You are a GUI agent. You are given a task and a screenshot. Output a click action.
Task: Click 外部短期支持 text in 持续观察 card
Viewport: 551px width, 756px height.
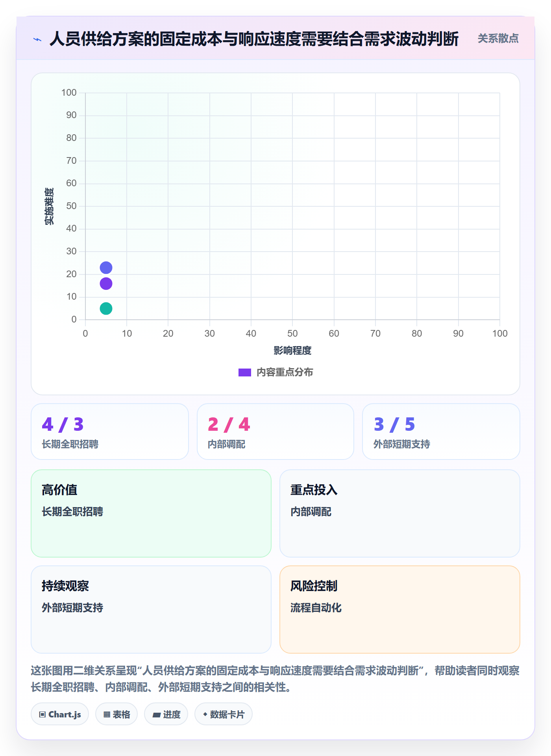(72, 608)
